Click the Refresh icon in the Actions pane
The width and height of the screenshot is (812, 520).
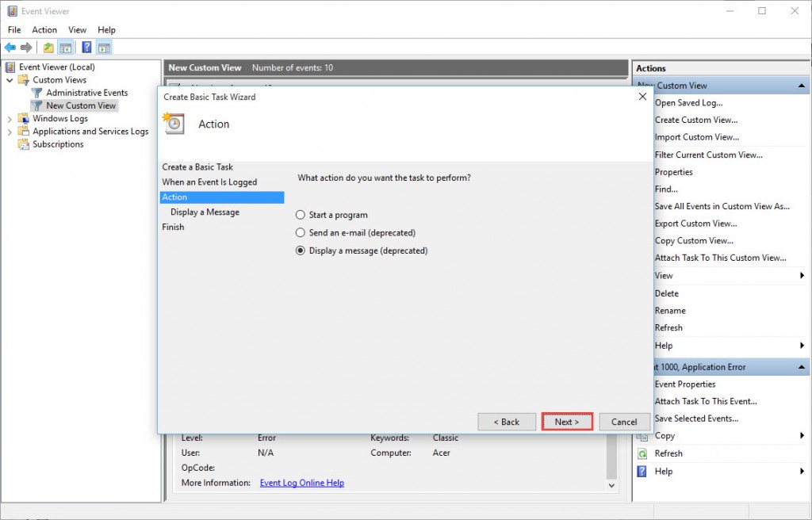(x=642, y=453)
